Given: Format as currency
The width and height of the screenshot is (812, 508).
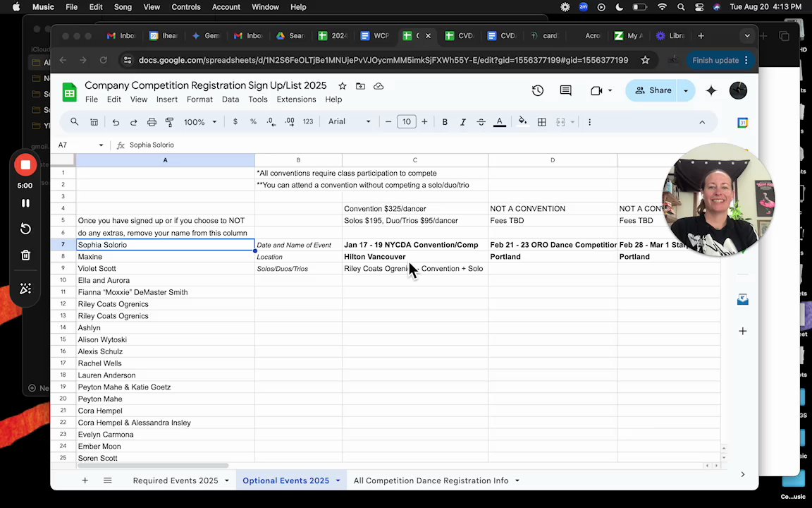Looking at the screenshot, I should [x=235, y=122].
